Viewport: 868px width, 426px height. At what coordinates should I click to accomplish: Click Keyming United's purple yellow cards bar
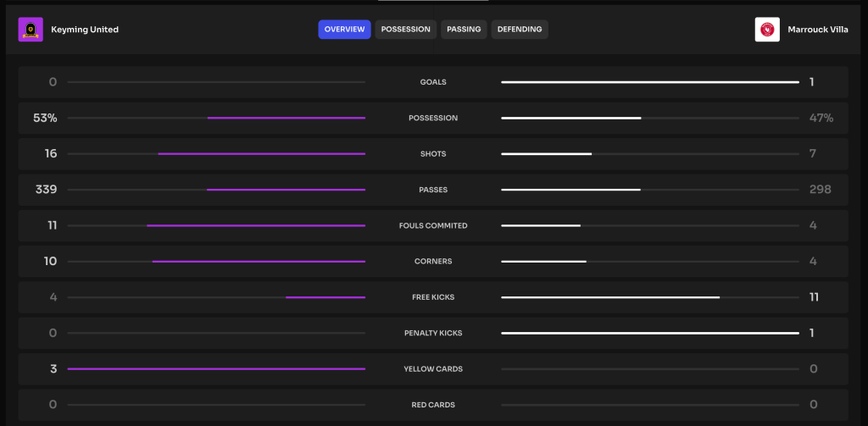point(216,369)
